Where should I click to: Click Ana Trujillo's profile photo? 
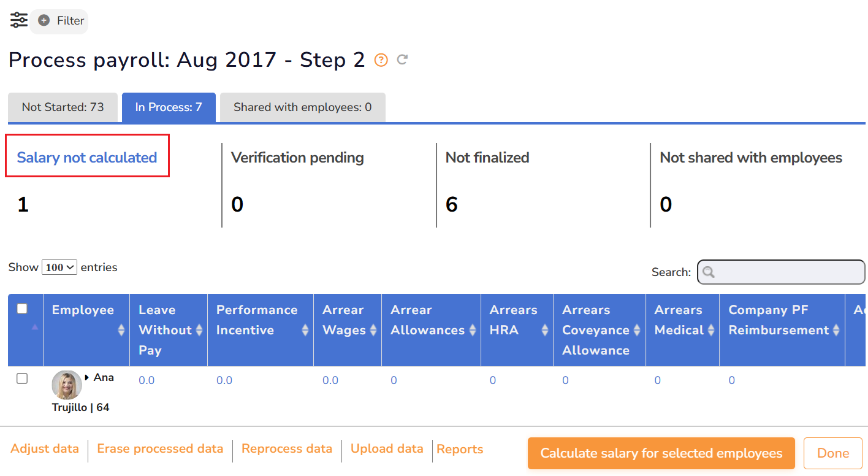point(67,385)
